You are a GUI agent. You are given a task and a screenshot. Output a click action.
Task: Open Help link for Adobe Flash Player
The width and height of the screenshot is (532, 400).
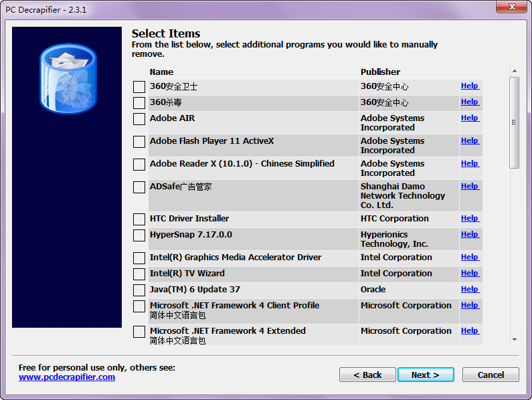[469, 141]
